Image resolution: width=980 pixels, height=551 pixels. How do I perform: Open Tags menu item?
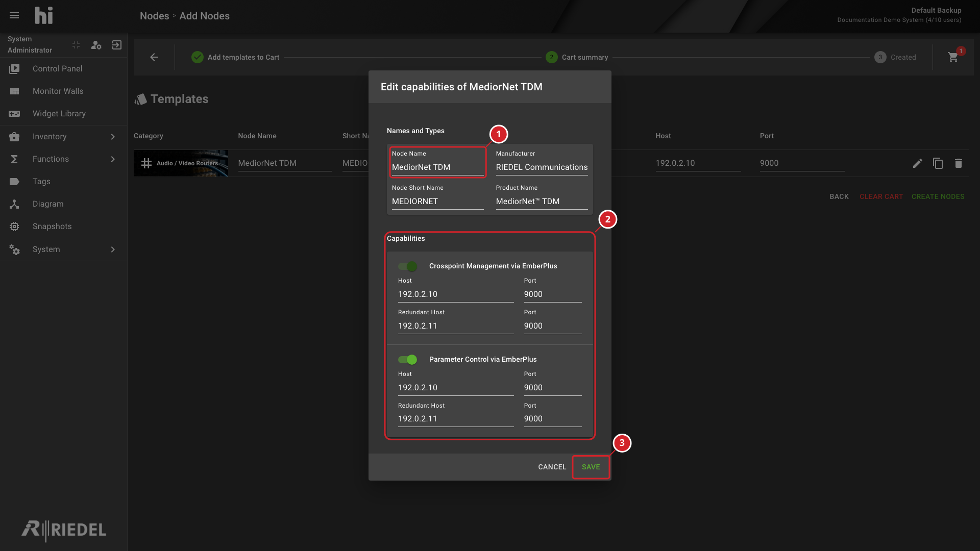pos(63,181)
